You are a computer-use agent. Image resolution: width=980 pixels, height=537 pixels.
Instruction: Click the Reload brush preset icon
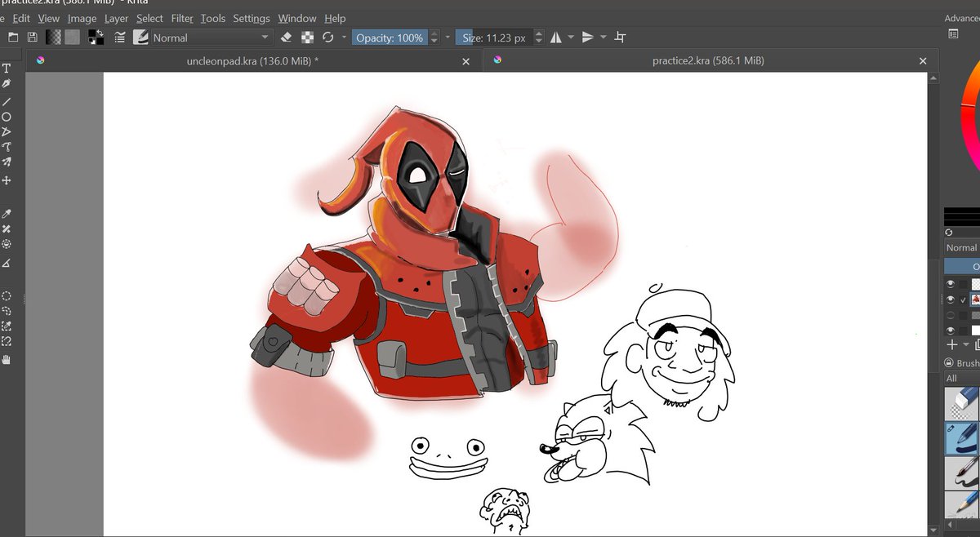click(328, 38)
